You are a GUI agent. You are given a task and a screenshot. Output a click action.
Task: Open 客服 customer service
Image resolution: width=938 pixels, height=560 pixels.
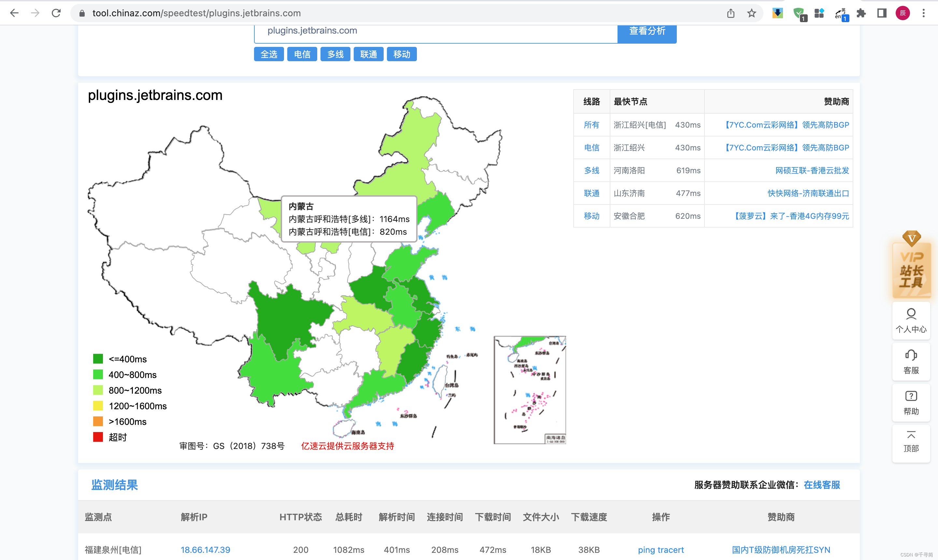pyautogui.click(x=911, y=362)
